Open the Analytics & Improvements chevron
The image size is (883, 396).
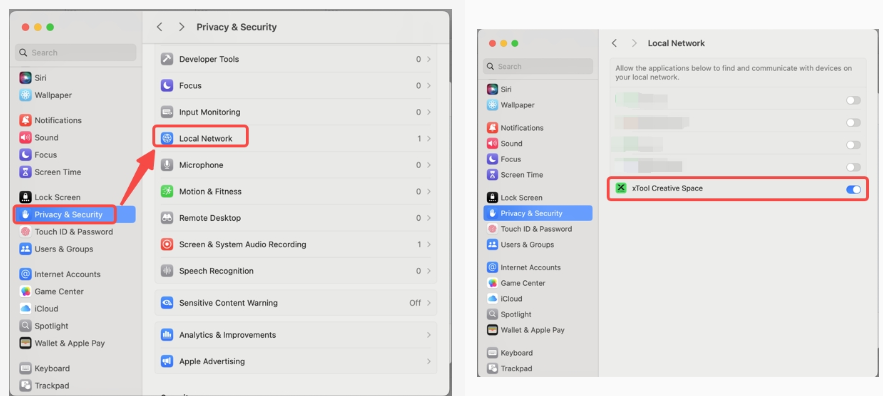pyautogui.click(x=429, y=335)
